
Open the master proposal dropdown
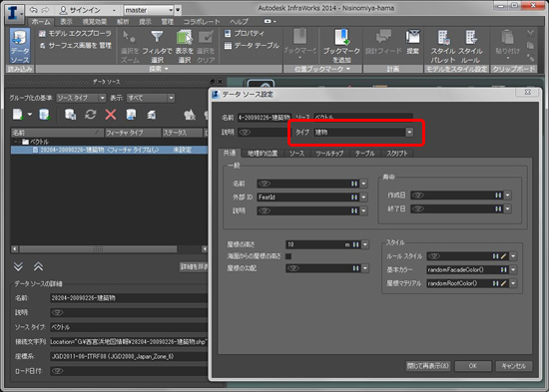coord(171,10)
